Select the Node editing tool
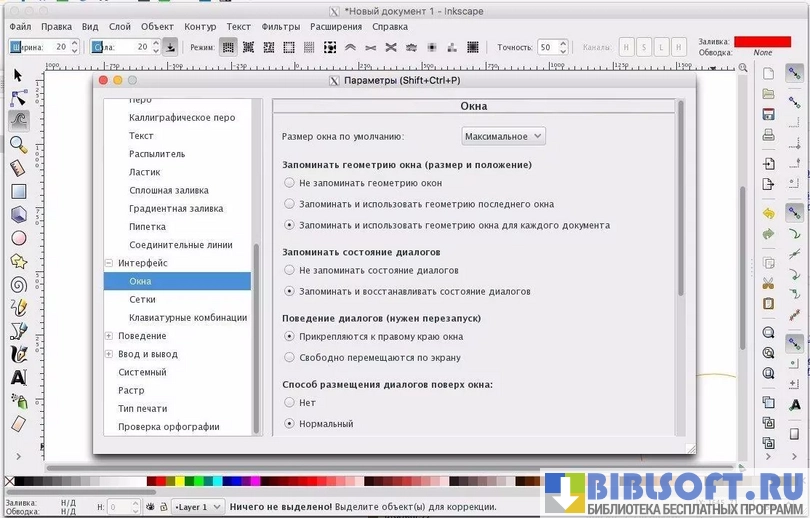Viewport: 810px width, 518px height. pyautogui.click(x=18, y=98)
